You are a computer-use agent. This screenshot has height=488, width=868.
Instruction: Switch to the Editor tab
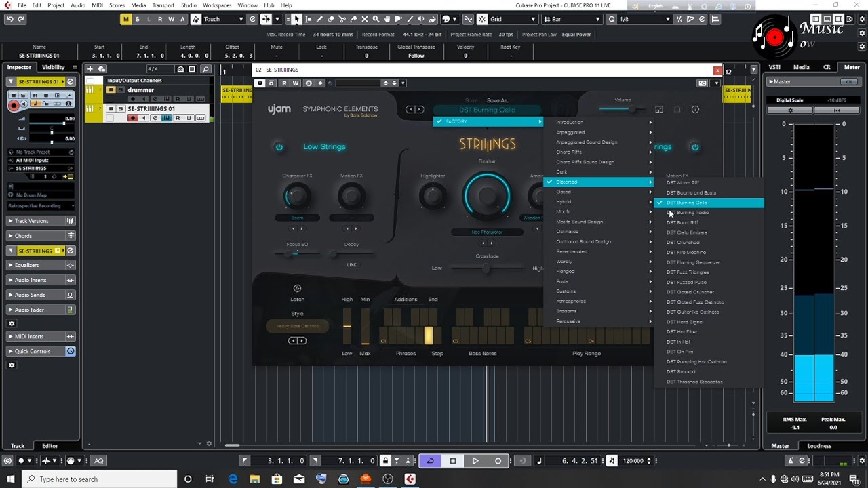point(50,446)
